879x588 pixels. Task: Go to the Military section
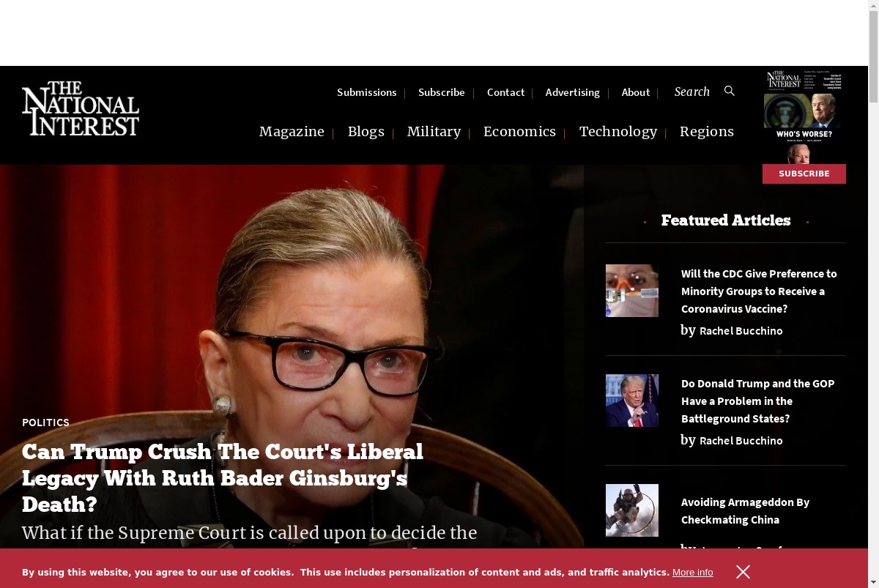coord(434,132)
